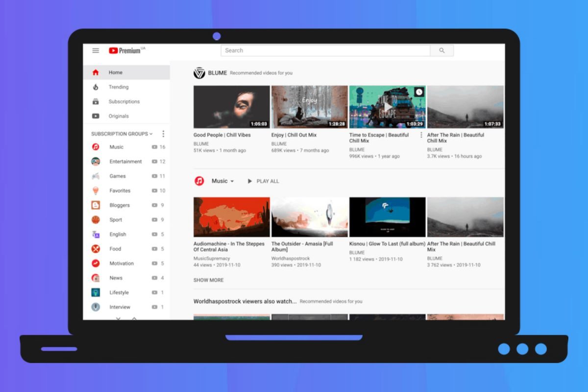588x392 pixels.
Task: Collapse sidebar using down chevron at bottom
Action: click(118, 318)
